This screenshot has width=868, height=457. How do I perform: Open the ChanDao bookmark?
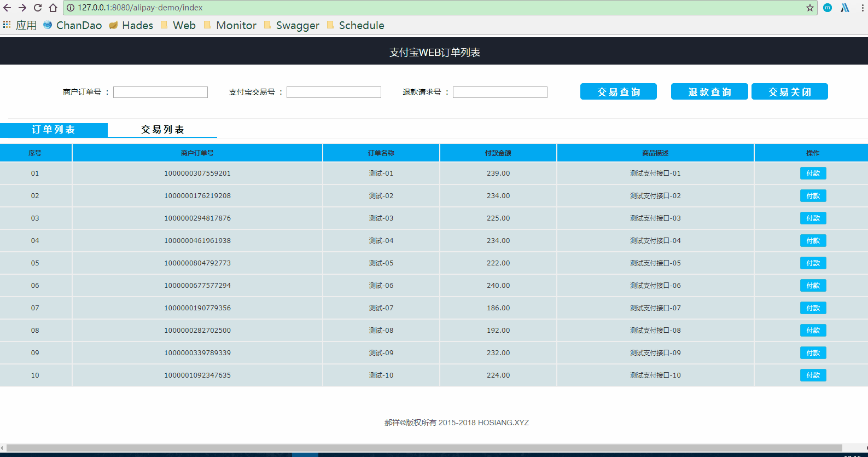coord(73,25)
